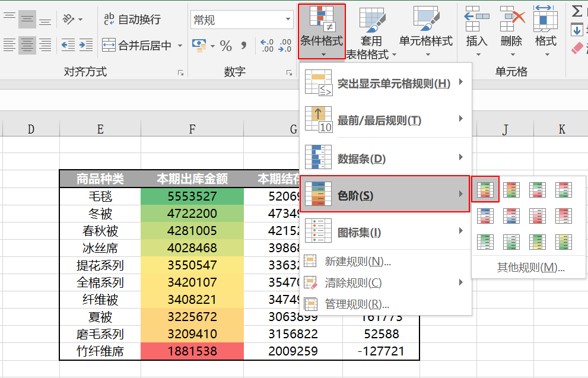The height and width of the screenshot is (378, 588).
Task: Click the 插入 cells button
Action: [476, 31]
